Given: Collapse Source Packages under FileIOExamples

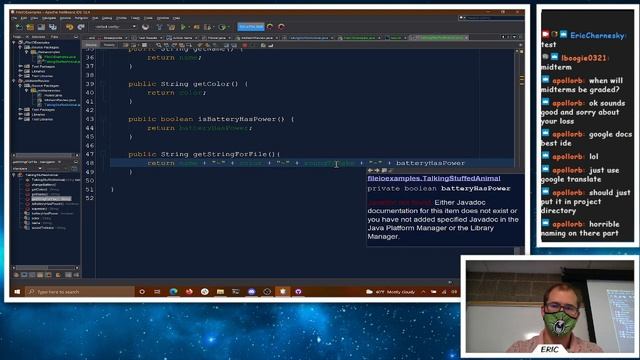Looking at the screenshot, I should coord(20,47).
